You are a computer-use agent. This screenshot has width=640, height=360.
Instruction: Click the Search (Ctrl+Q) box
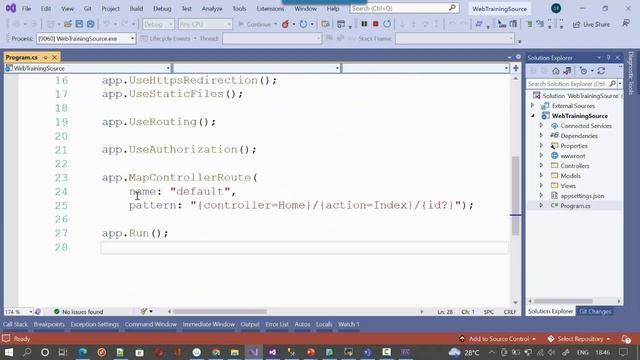coord(404,8)
